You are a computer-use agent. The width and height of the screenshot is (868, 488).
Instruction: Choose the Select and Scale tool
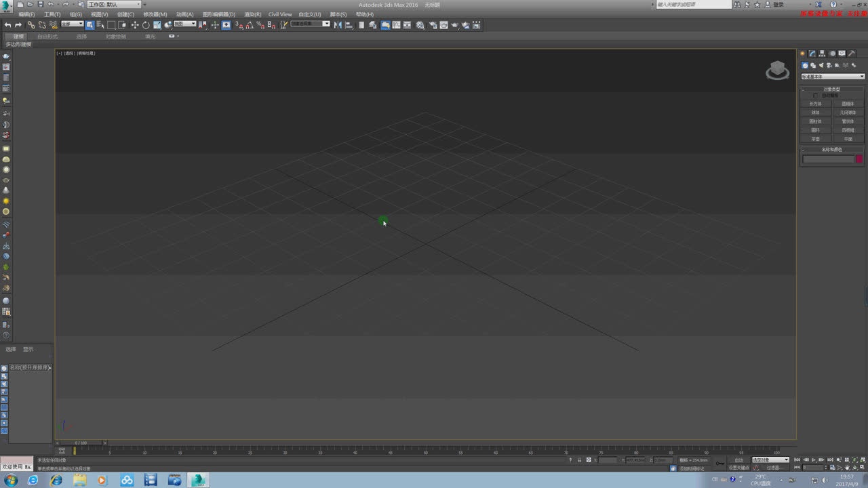pos(157,25)
